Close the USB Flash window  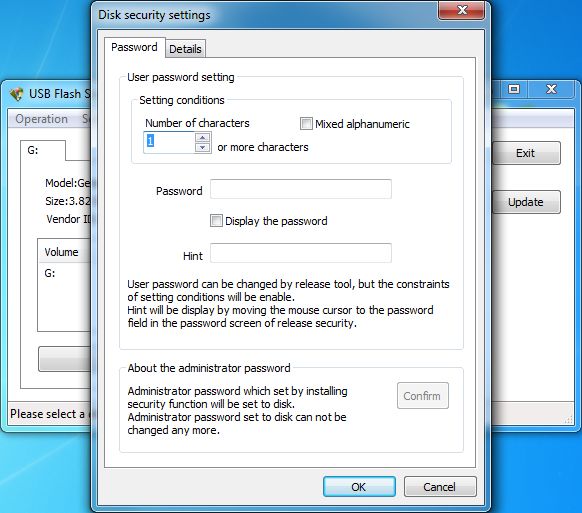pos(551,89)
